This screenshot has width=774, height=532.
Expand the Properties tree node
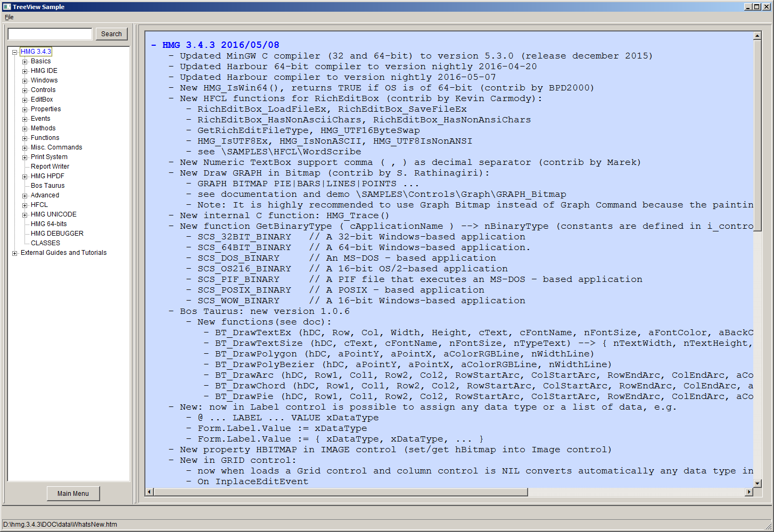(x=25, y=110)
